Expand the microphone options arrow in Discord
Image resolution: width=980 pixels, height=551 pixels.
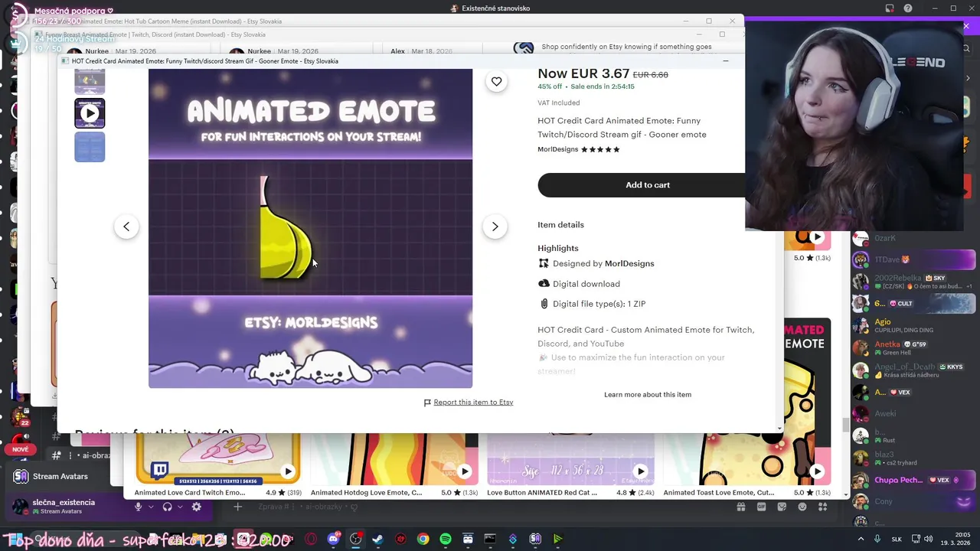151,507
